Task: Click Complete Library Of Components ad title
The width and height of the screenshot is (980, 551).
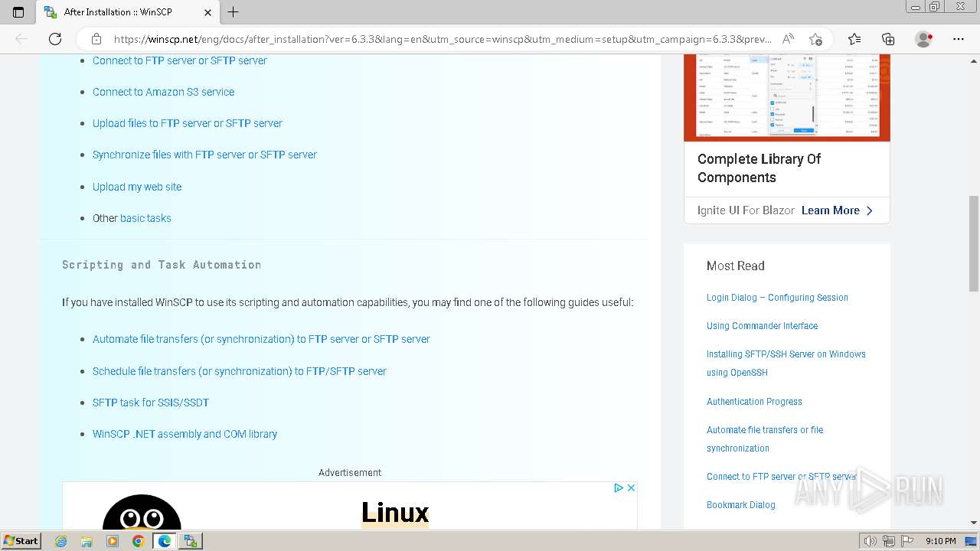Action: pos(759,168)
